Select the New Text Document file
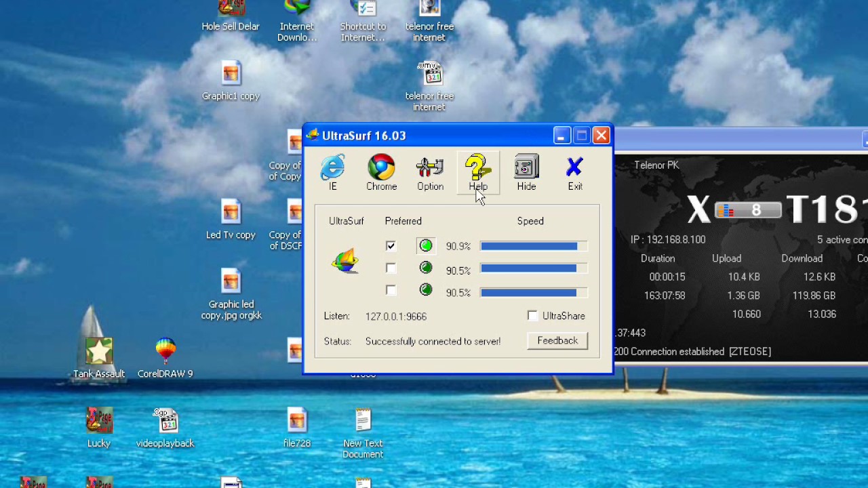Viewport: 868px width, 488px height. click(x=363, y=434)
